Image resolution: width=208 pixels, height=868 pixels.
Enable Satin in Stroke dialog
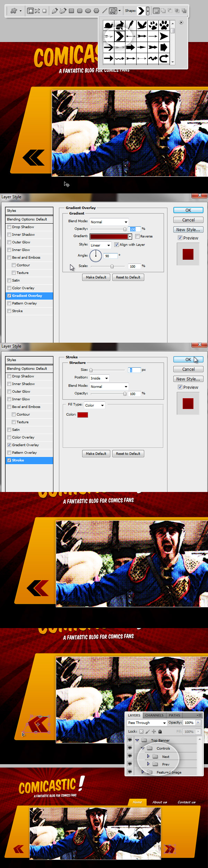point(9,429)
